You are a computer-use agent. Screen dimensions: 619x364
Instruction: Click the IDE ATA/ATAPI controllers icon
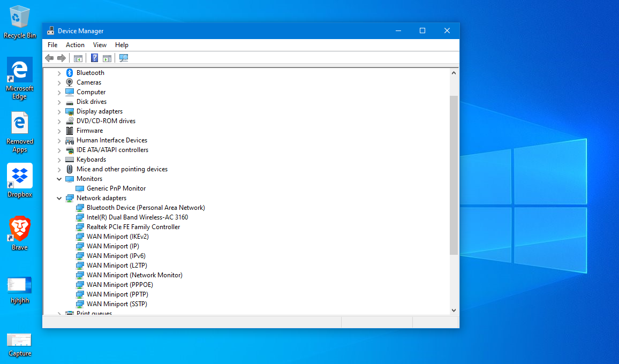[x=70, y=150]
